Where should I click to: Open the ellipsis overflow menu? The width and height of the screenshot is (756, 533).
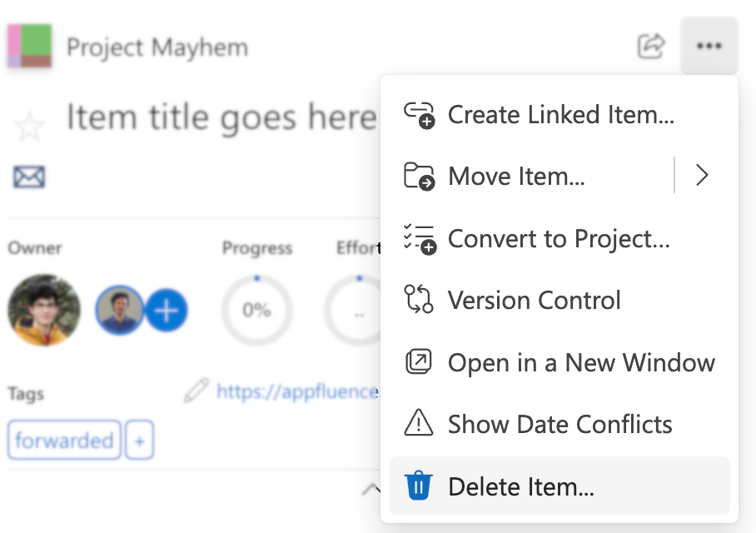709,47
